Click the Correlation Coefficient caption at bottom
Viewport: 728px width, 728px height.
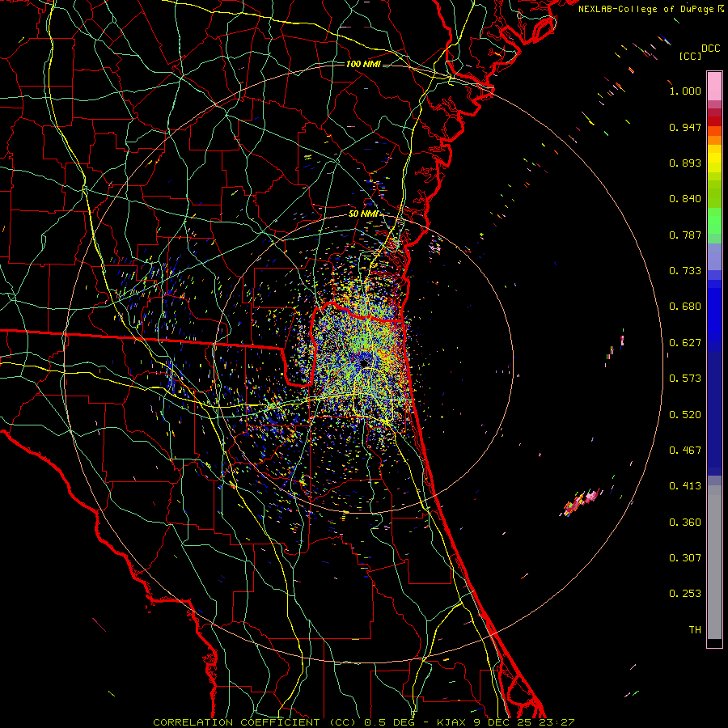tap(363, 722)
